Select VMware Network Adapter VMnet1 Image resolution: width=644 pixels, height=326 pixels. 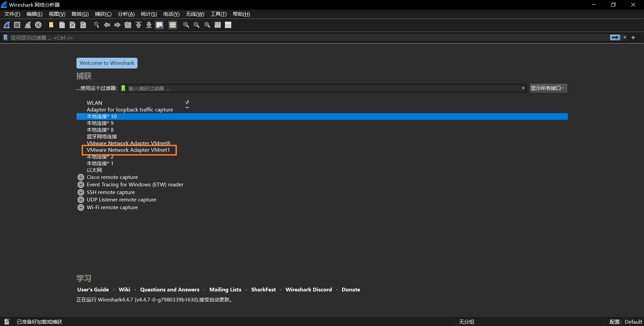tap(322, 150)
